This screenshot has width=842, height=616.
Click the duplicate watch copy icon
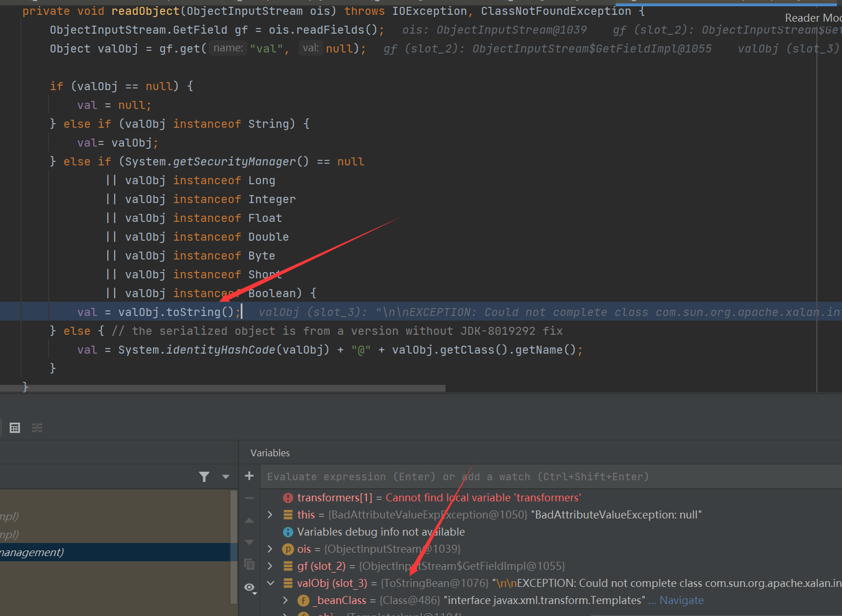pyautogui.click(x=249, y=564)
